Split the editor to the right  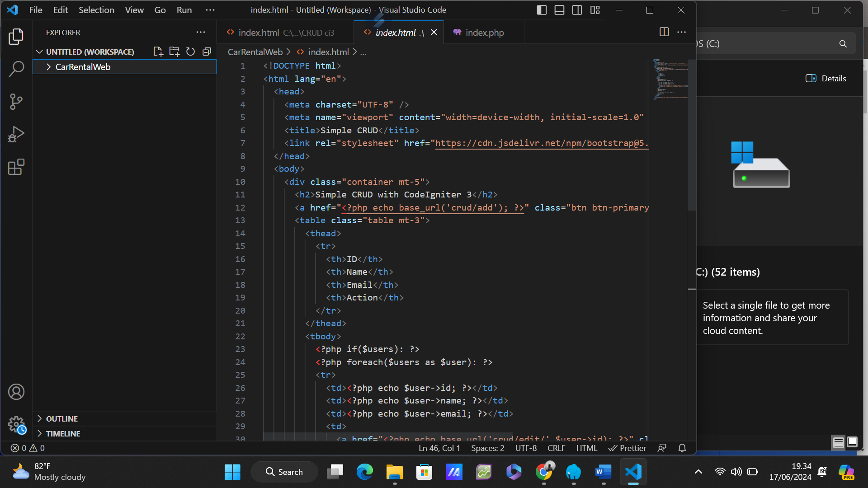pyautogui.click(x=664, y=32)
